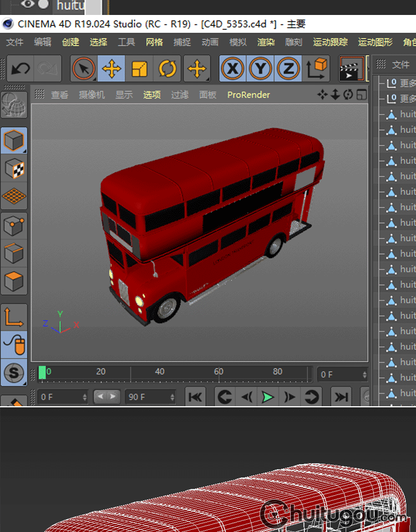The image size is (416, 532).
Task: Open the 渲染 (Render) menu
Action: tap(266, 42)
